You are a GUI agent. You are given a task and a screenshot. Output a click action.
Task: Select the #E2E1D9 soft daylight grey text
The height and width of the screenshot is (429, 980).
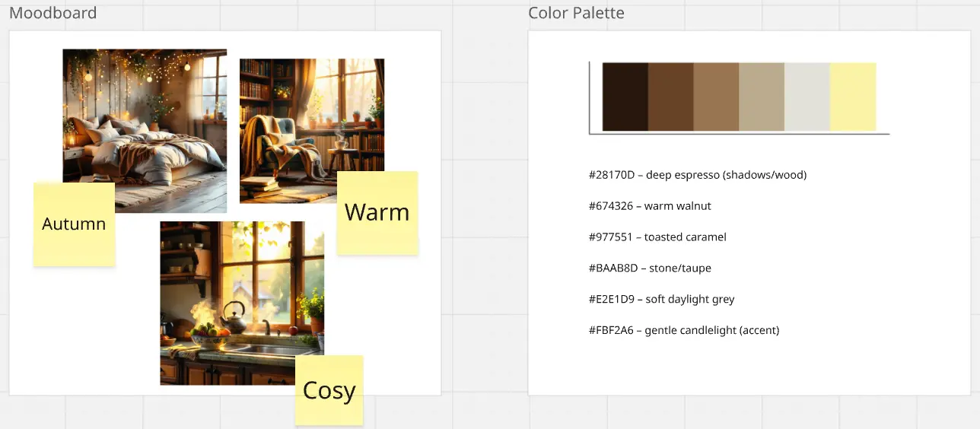(x=661, y=300)
